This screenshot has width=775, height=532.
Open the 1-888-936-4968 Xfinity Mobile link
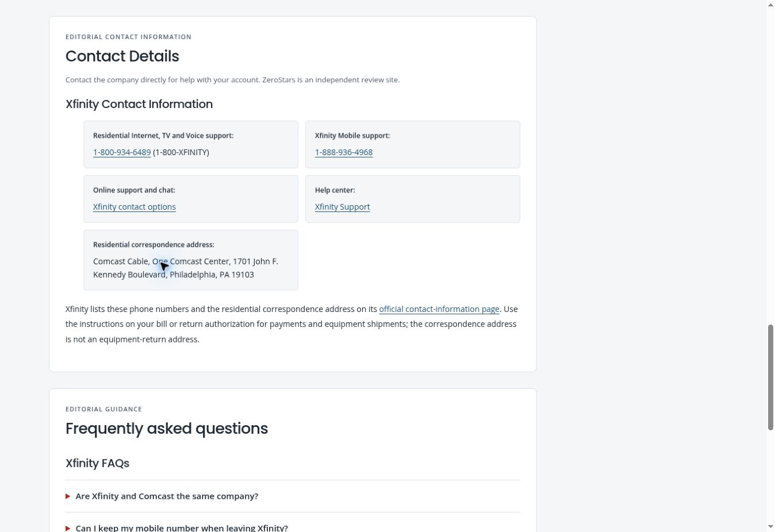click(344, 152)
